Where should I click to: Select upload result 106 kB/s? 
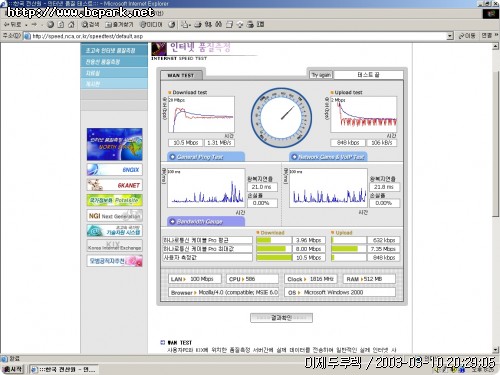(382, 143)
